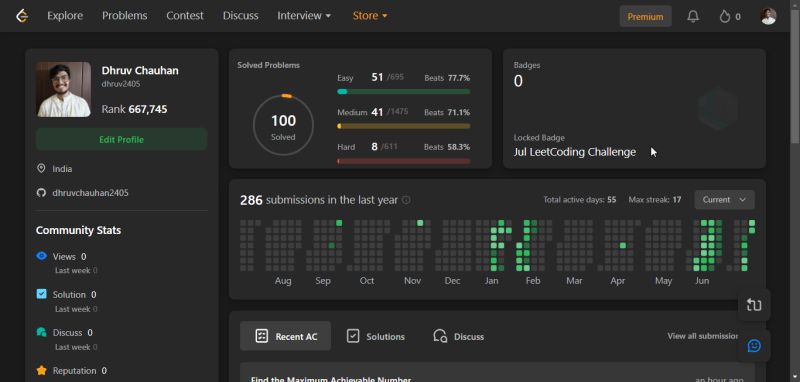
Task: Click Dhruv Chauhan's profile photo
Action: click(x=64, y=89)
